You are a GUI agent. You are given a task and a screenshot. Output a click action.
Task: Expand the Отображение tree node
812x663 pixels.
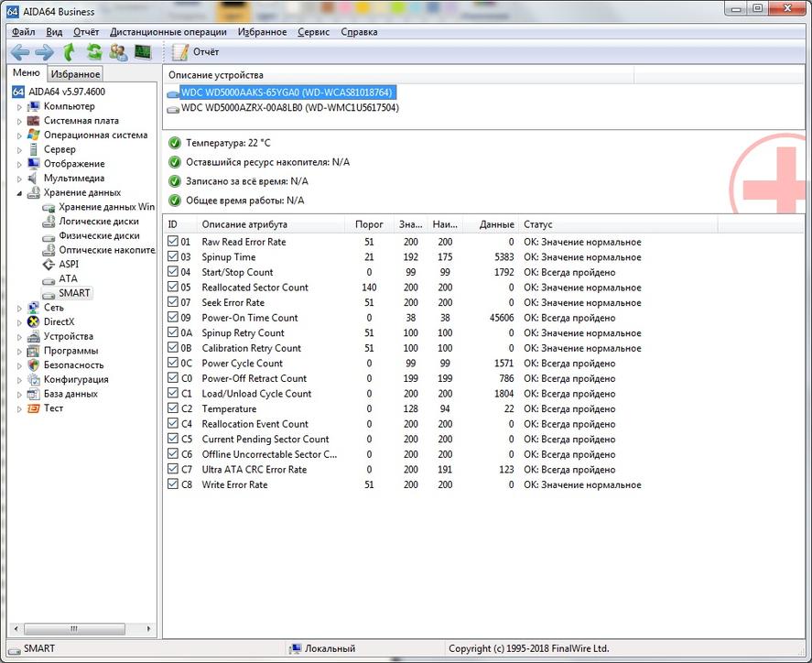point(19,164)
